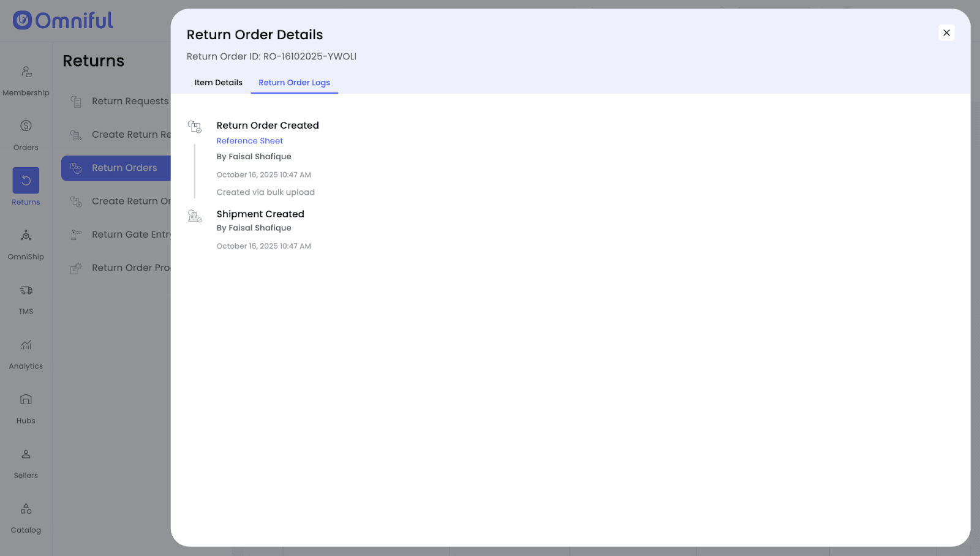Switch to the Item Details tab

218,83
